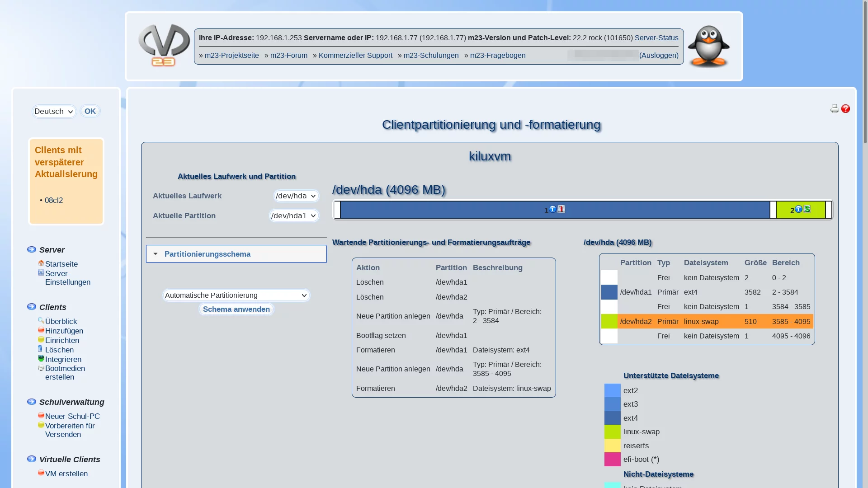Open the Kommerzieller Support link
Image resolution: width=868 pixels, height=488 pixels.
[356, 56]
